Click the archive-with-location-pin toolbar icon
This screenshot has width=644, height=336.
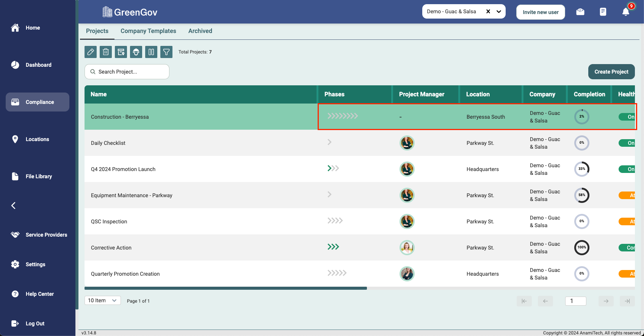121,52
